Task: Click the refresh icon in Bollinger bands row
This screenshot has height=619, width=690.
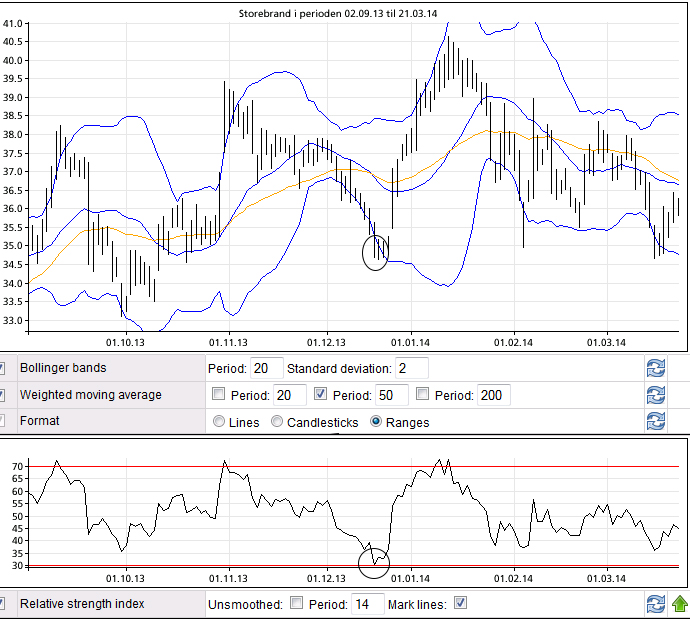Action: (x=656, y=369)
